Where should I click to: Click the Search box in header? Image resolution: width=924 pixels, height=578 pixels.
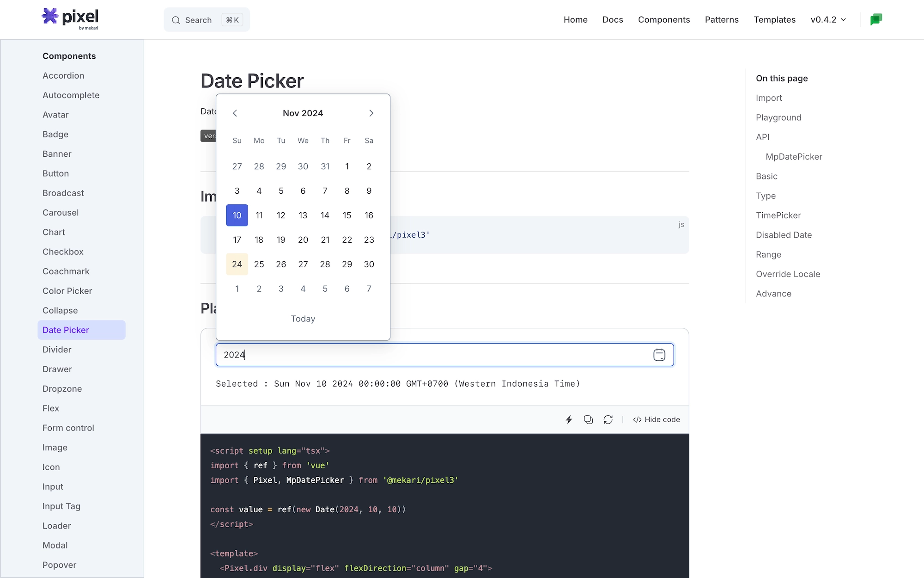click(x=207, y=20)
